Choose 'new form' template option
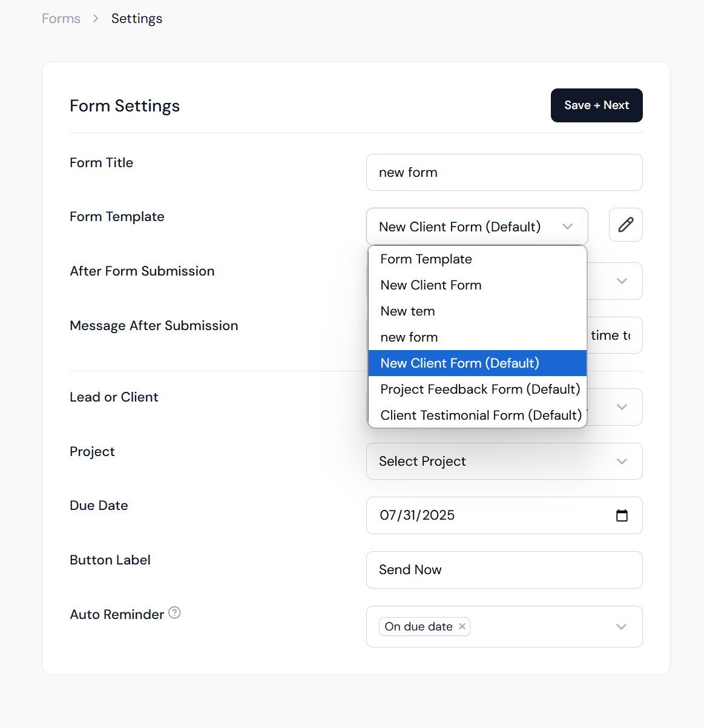 [477, 337]
